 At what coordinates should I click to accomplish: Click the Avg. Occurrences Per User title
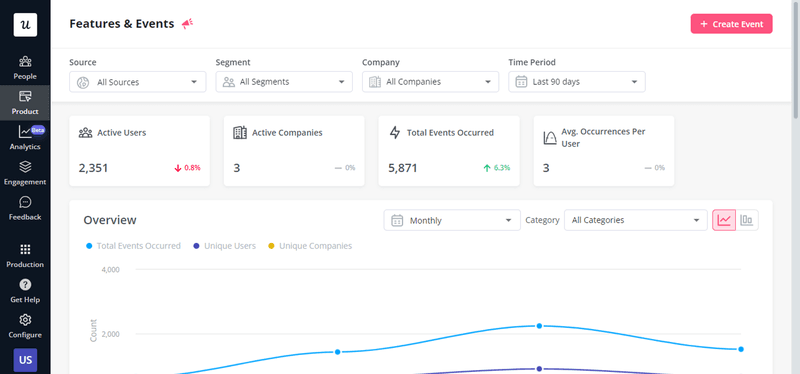(604, 138)
